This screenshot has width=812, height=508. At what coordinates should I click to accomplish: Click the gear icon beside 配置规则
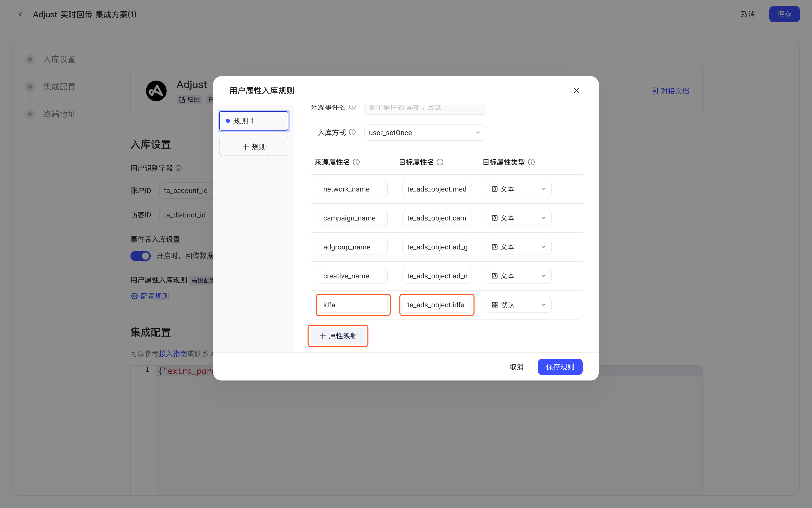134,296
